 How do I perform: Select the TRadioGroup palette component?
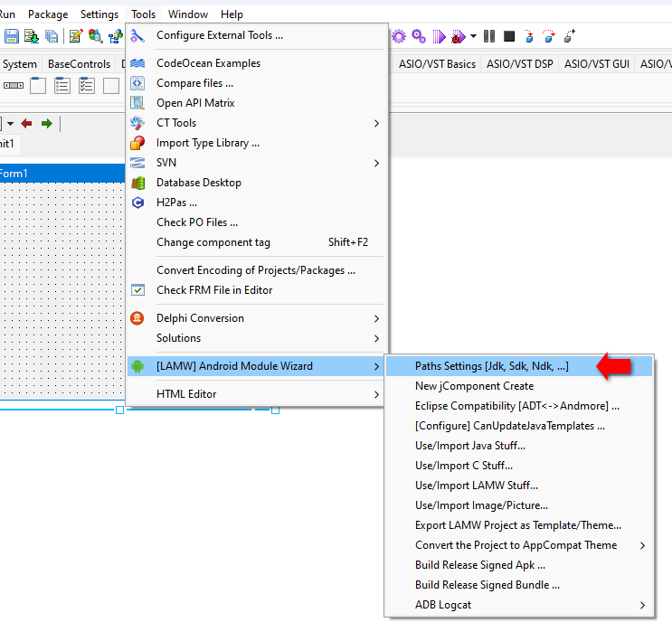(x=62, y=86)
